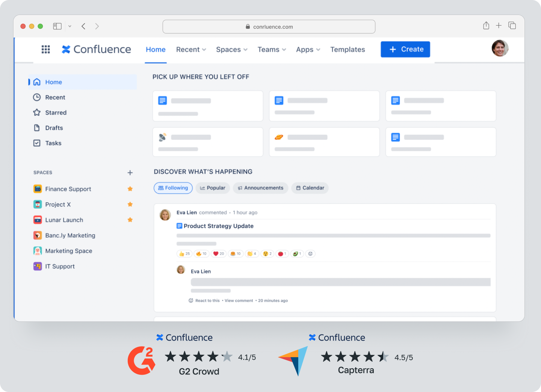Click the browser address bar
Screen dimensions: 541x392
coord(269,27)
